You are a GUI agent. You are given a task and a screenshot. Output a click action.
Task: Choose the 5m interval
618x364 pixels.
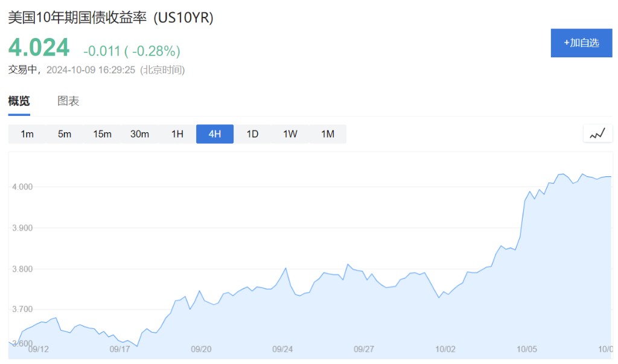[65, 134]
